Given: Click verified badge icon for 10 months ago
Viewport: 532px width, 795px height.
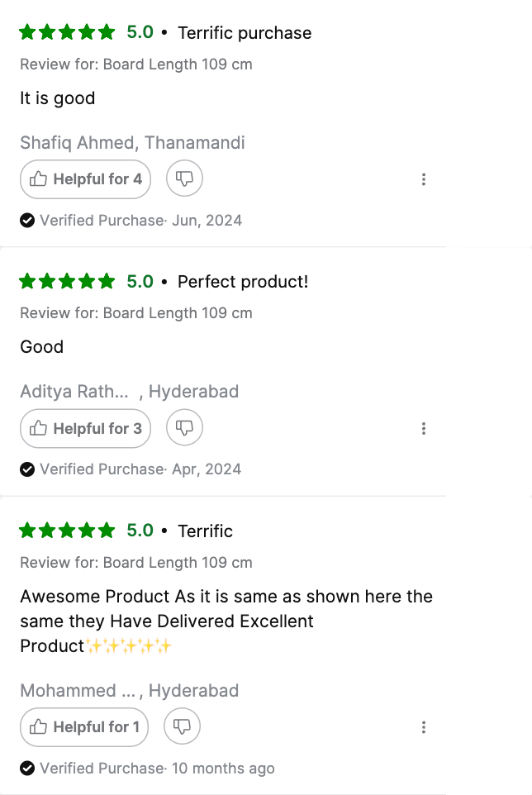Looking at the screenshot, I should (x=27, y=769).
